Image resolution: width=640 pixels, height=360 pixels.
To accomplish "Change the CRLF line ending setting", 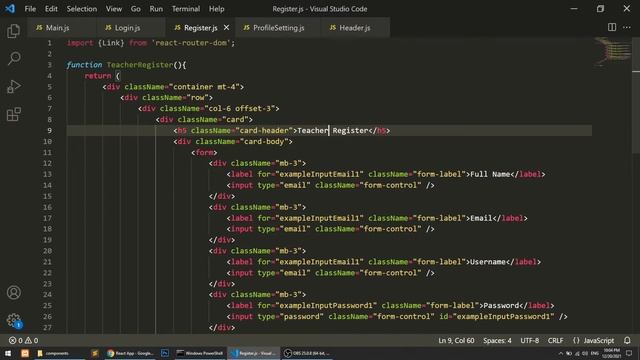I will point(555,340).
